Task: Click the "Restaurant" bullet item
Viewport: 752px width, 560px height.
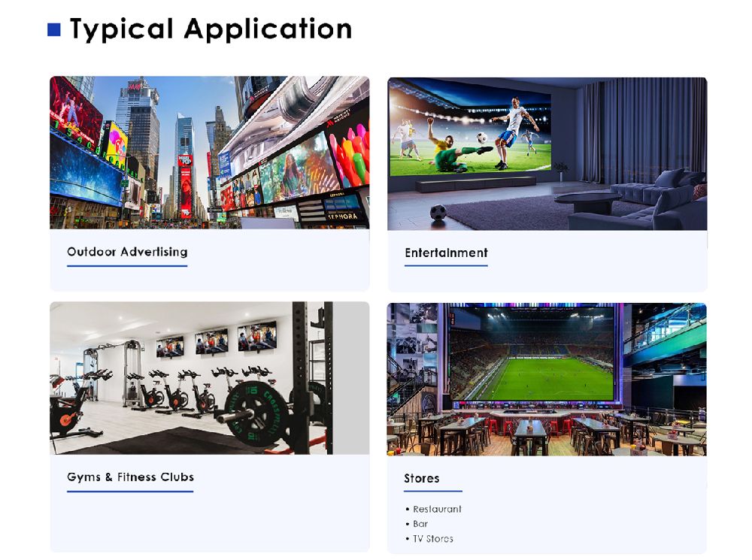Action: pyautogui.click(x=437, y=509)
